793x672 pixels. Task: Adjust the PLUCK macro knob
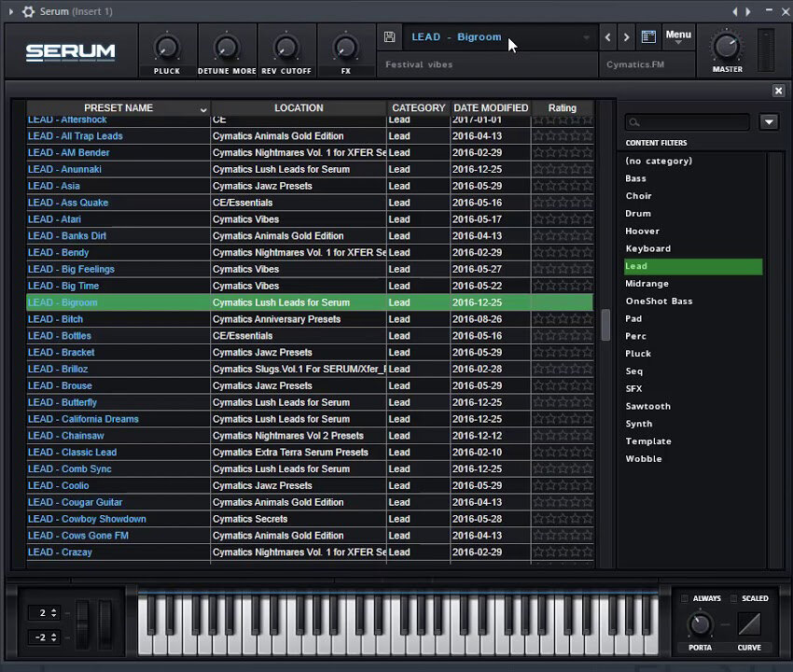pos(167,48)
